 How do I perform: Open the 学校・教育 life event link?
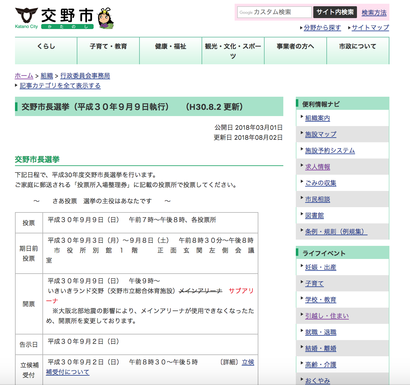(x=321, y=300)
